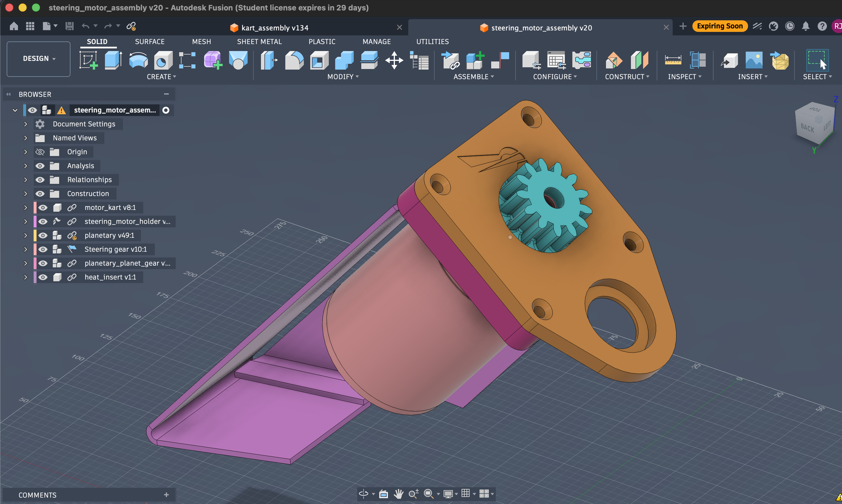Switch to the SHEET METAL tab
The image size is (842, 504).
click(259, 41)
